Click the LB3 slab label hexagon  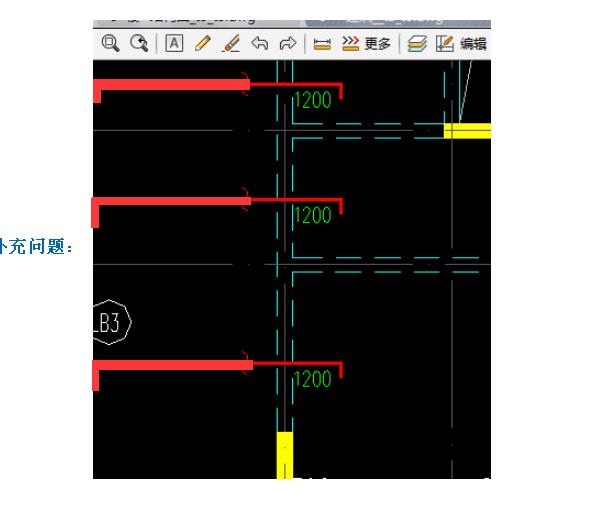pyautogui.click(x=112, y=322)
